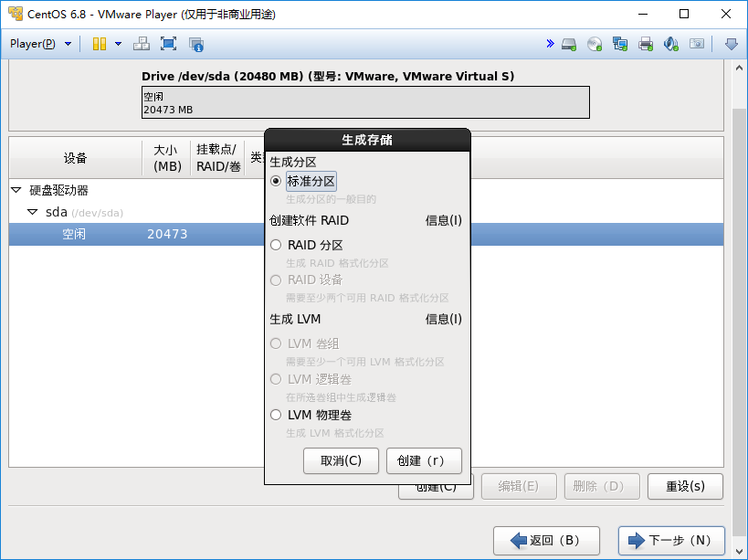Close the VMware Player window

point(726,14)
